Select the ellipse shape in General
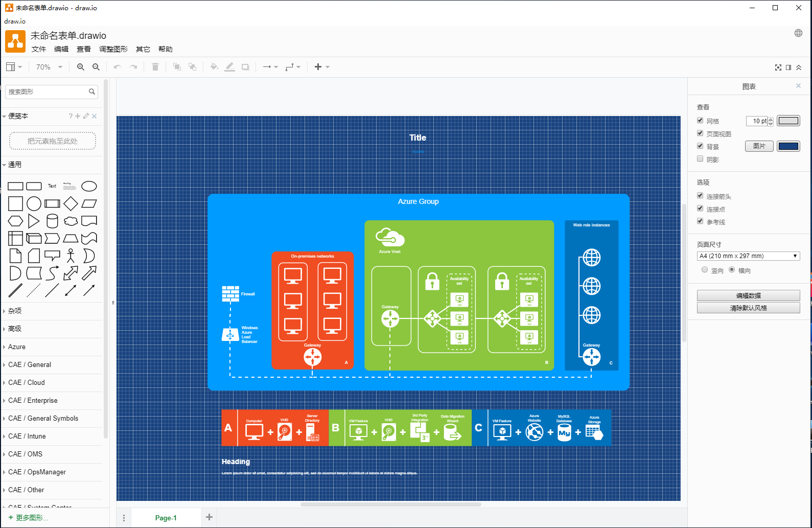Image resolution: width=812 pixels, height=528 pixels. coord(89,186)
